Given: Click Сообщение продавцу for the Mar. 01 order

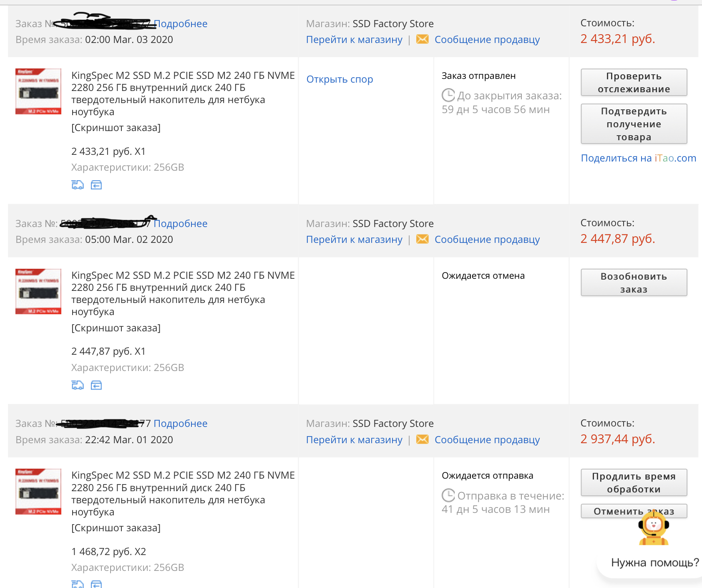Looking at the screenshot, I should (487, 440).
